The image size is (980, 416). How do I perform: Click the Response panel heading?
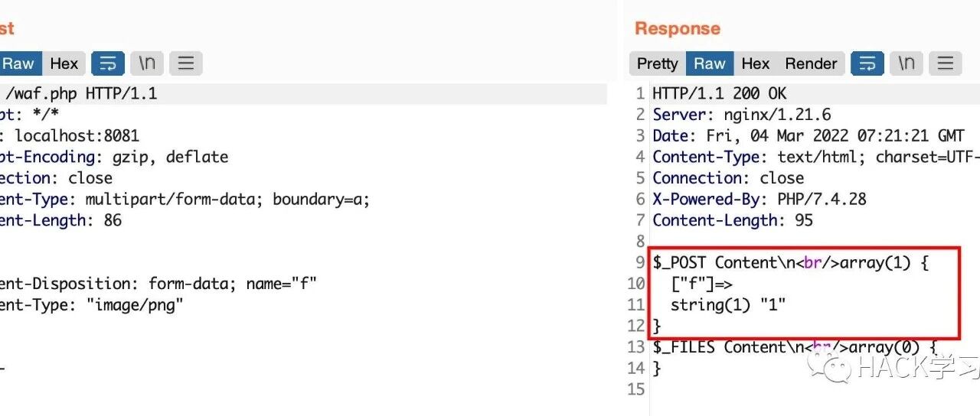(x=678, y=28)
